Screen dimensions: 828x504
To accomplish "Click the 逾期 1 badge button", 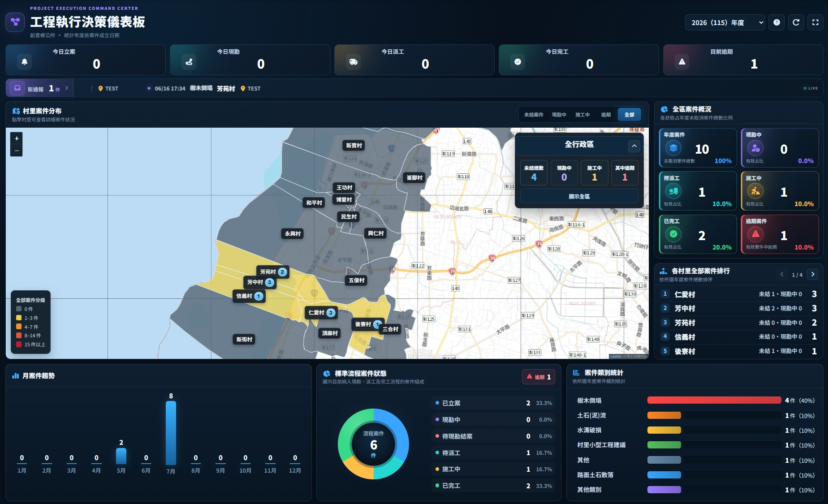I will 539,377.
